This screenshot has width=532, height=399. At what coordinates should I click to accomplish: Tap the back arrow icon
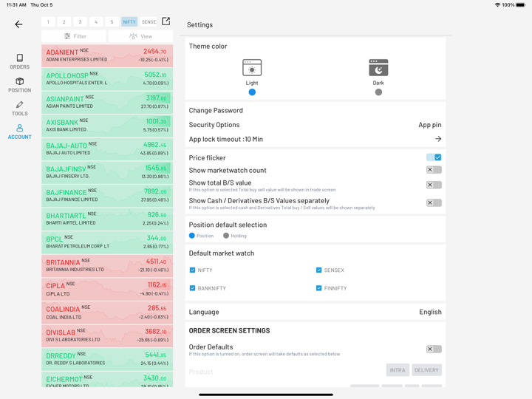point(19,24)
